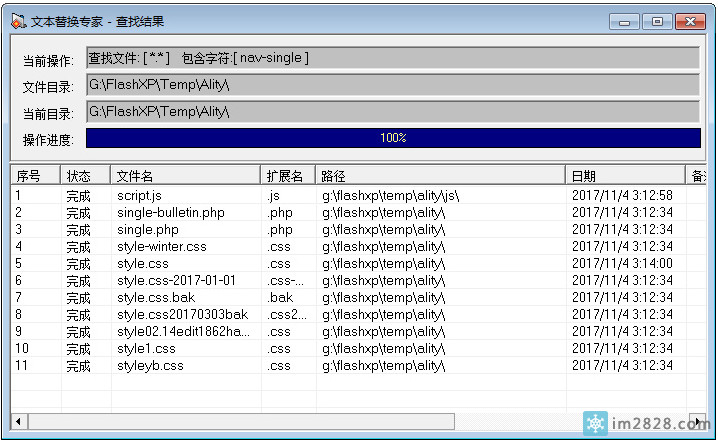718x441 pixels.
Task: Sort results by 序号 column header
Action: 35,176
